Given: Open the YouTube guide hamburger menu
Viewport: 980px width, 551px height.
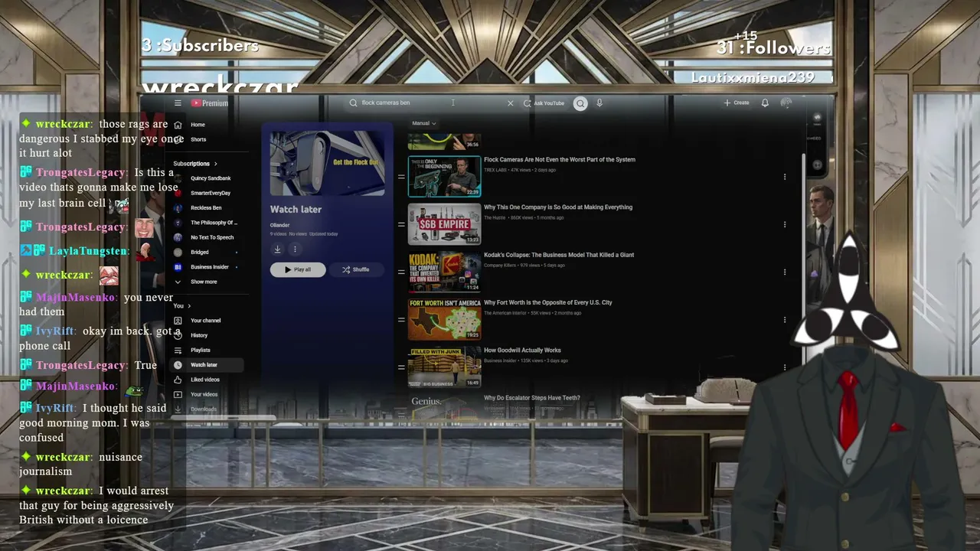Looking at the screenshot, I should [x=178, y=103].
